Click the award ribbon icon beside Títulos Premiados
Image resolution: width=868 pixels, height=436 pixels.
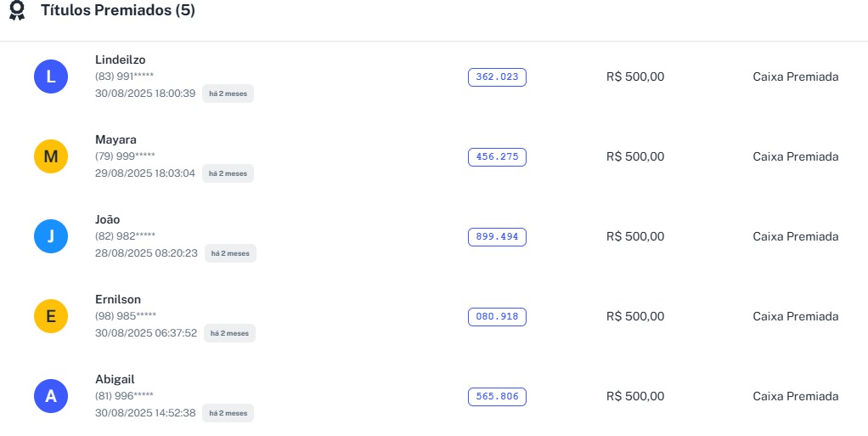click(x=17, y=11)
